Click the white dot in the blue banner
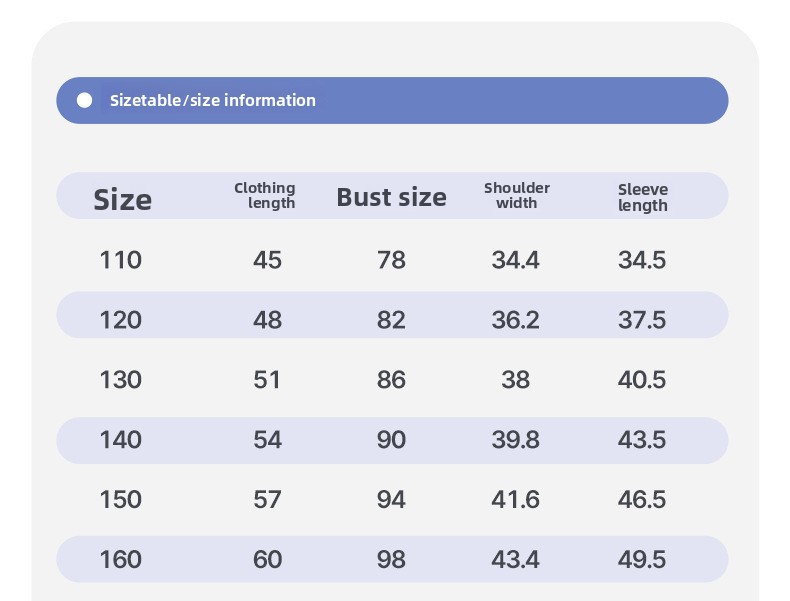 coord(85,100)
